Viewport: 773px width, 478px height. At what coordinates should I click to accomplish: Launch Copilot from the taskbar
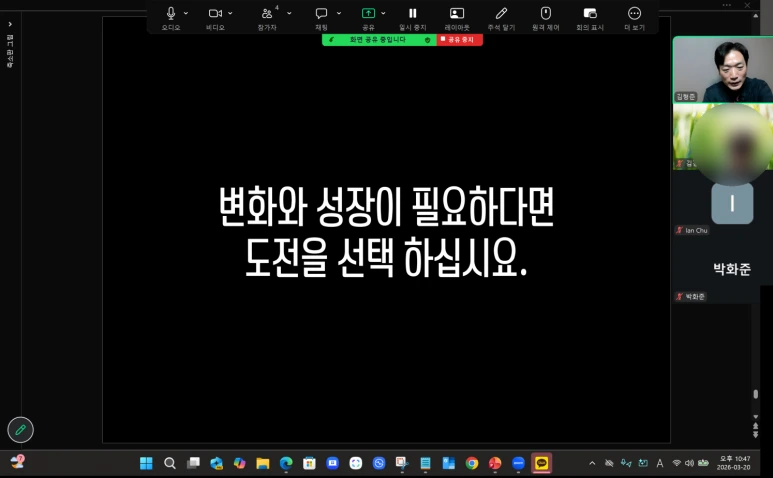click(240, 463)
